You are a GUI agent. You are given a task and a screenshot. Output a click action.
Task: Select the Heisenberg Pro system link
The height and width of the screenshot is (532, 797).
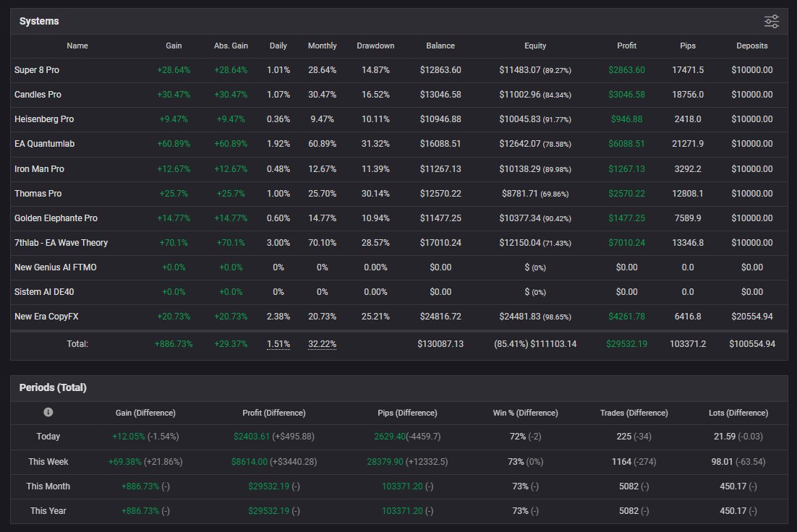44,119
